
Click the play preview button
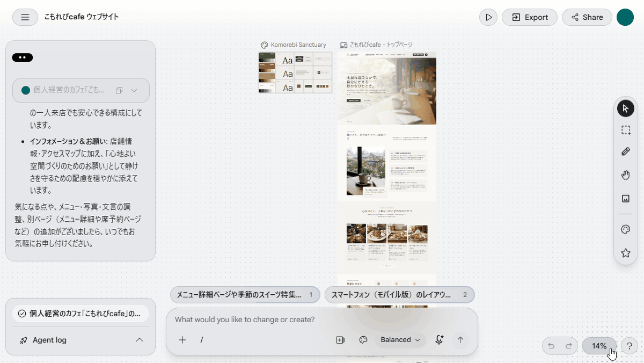[x=488, y=17]
